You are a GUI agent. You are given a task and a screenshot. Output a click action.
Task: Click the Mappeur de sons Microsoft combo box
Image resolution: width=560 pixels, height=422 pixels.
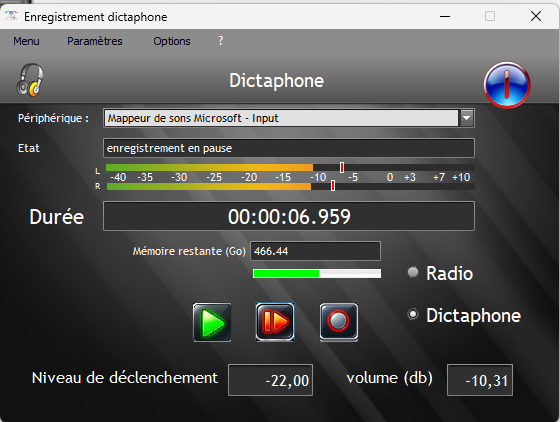[289, 118]
